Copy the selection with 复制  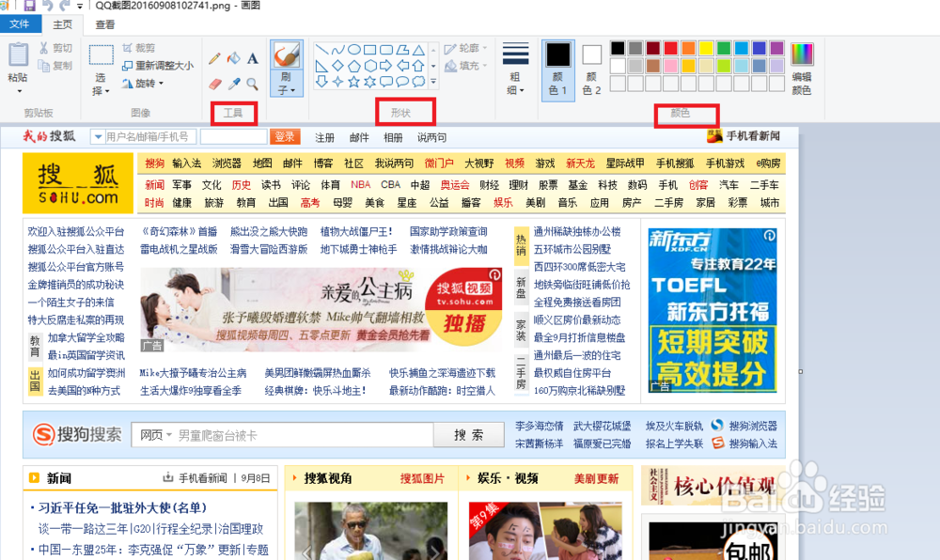[x=55, y=65]
